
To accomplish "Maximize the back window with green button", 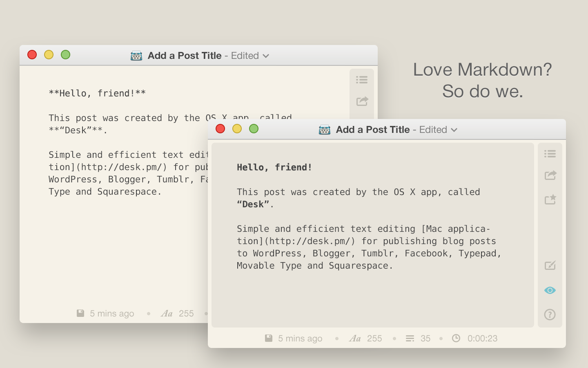I will 65,55.
